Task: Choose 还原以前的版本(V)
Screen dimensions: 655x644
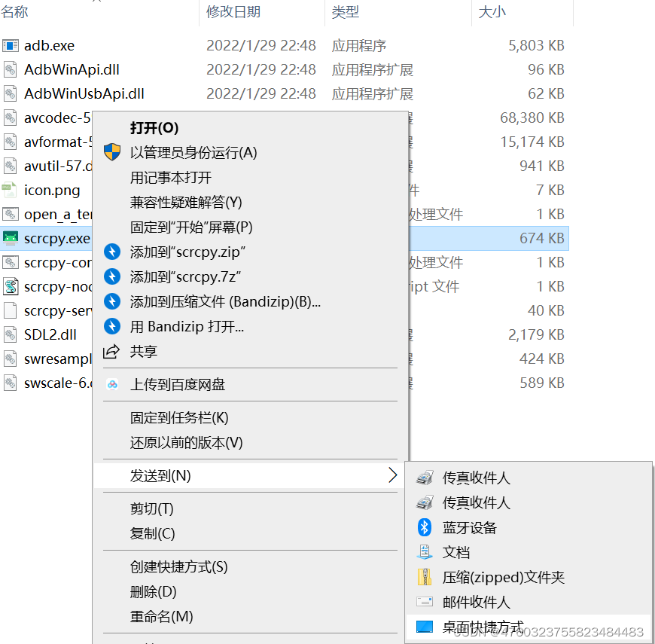Action: tap(186, 443)
